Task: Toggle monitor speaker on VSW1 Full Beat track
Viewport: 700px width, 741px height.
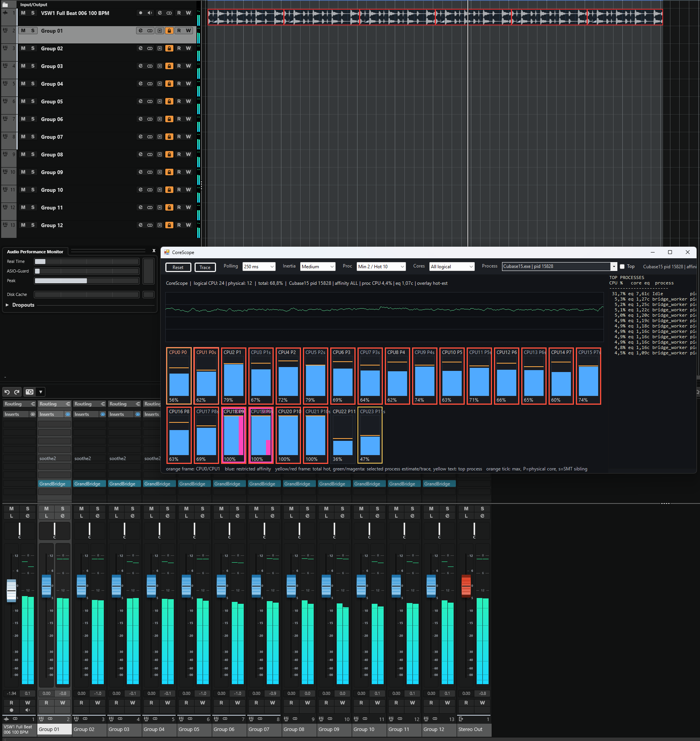Action: tap(150, 13)
